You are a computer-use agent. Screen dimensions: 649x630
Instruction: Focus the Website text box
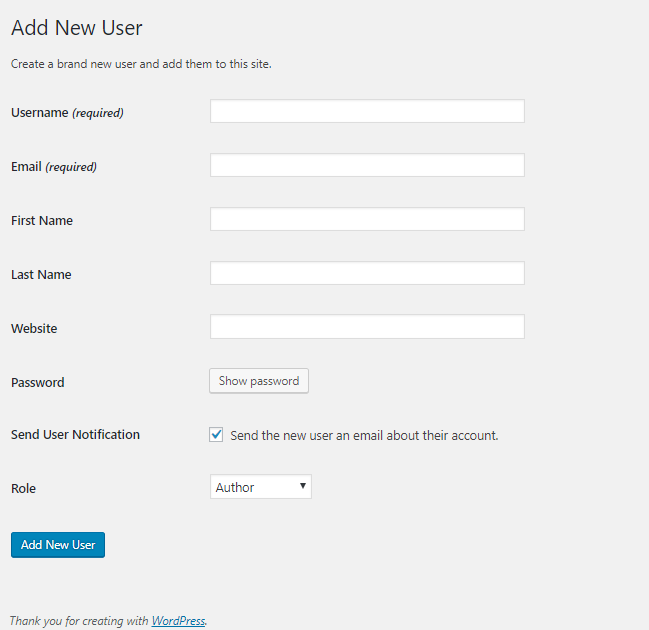point(367,327)
